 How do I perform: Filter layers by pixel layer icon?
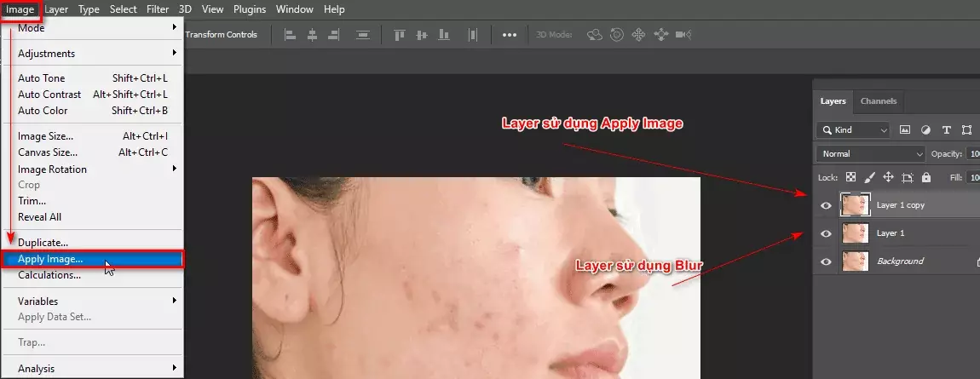(904, 129)
